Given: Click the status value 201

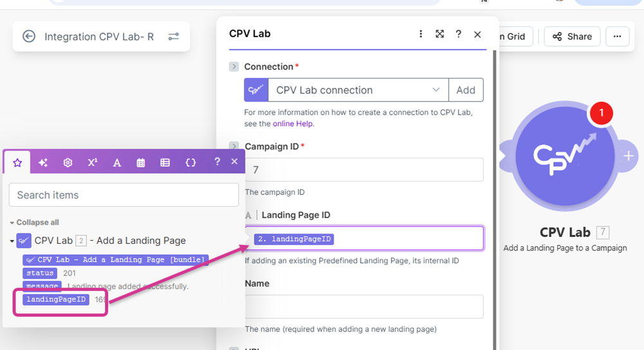Looking at the screenshot, I should [70, 273].
